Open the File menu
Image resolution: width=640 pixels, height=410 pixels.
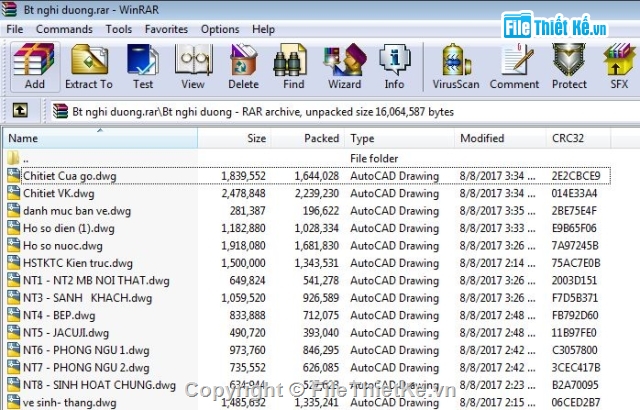[15, 29]
